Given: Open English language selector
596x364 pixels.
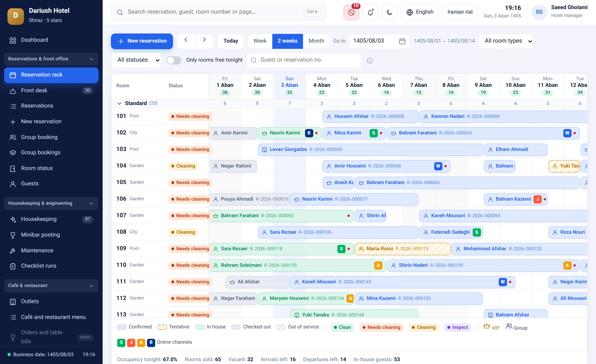Looking at the screenshot, I should [419, 12].
